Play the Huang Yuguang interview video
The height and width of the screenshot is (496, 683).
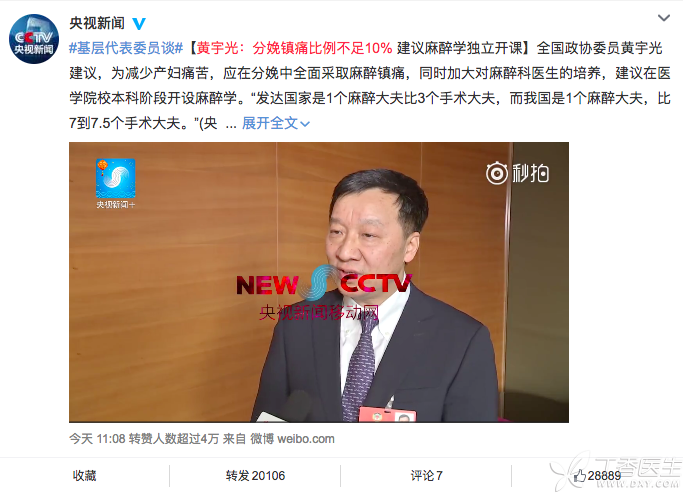[319, 282]
